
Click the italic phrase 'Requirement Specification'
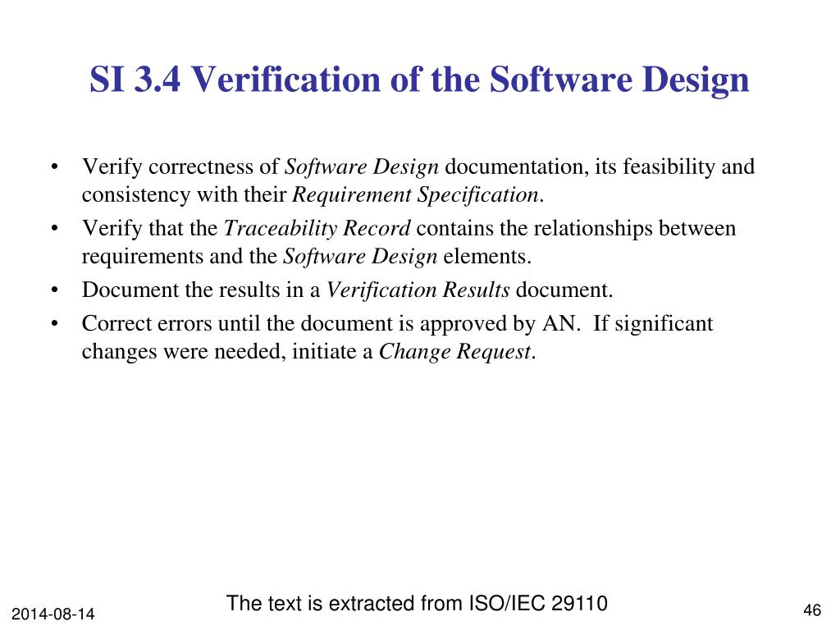pos(415,194)
